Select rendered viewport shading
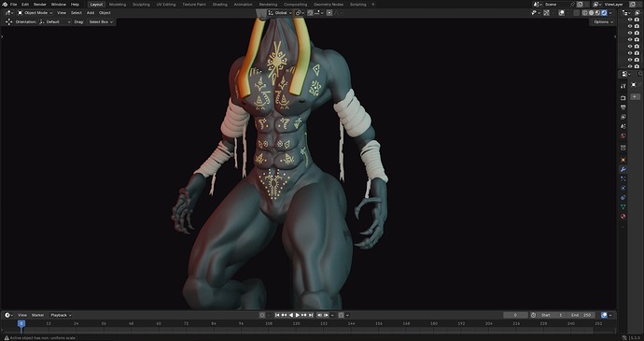 (604, 13)
